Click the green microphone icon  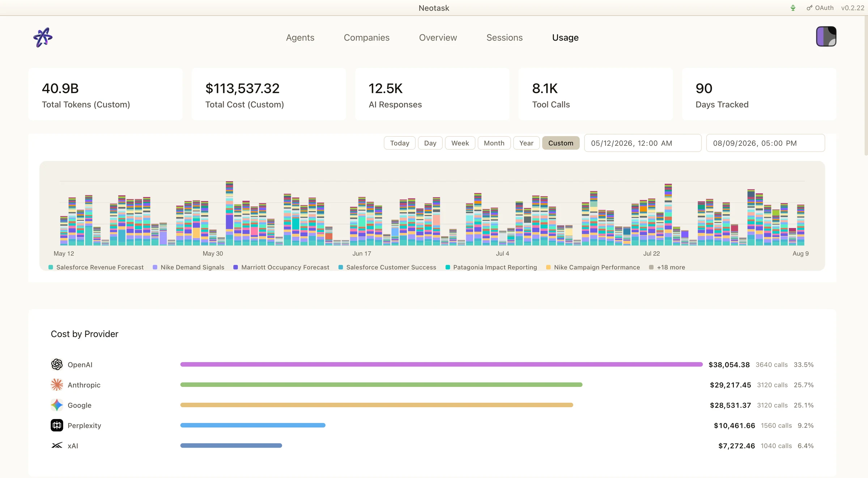point(793,8)
